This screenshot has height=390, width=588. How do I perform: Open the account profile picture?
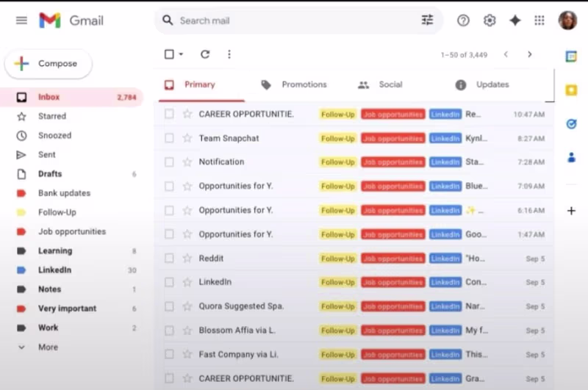[x=567, y=21]
